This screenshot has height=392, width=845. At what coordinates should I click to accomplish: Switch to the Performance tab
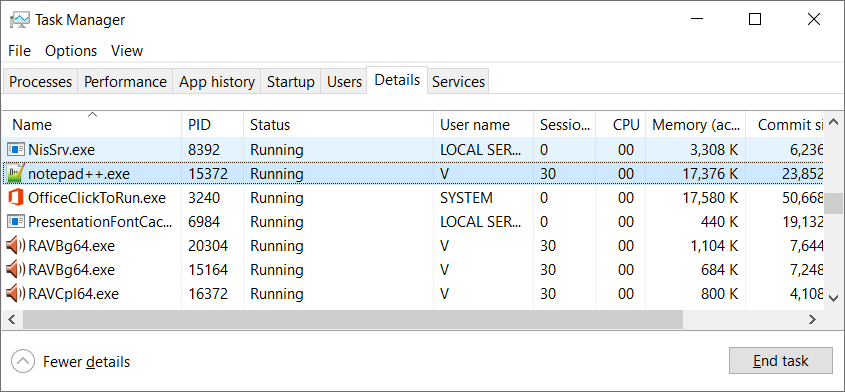125,81
